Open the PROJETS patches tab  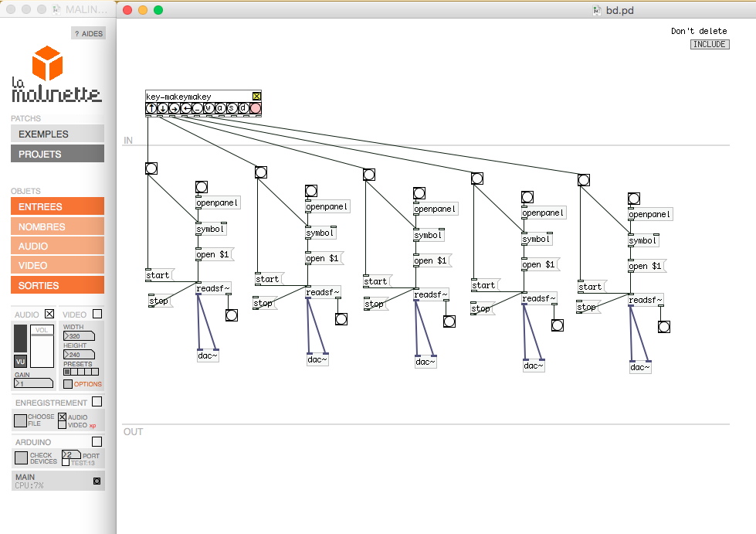[x=57, y=154]
